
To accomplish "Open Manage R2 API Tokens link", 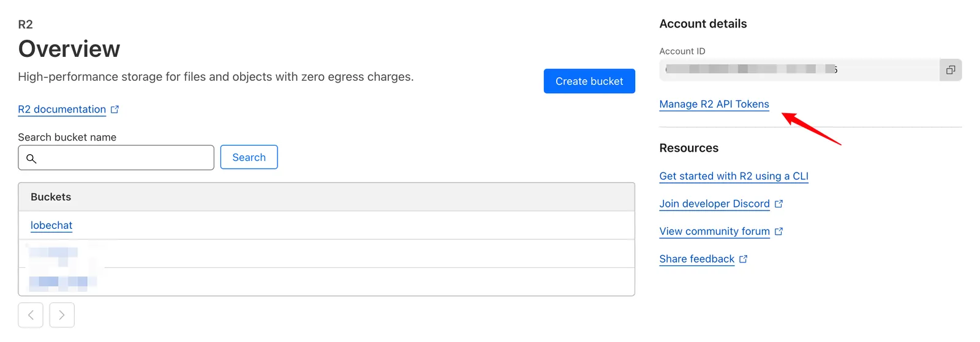I will tap(714, 104).
